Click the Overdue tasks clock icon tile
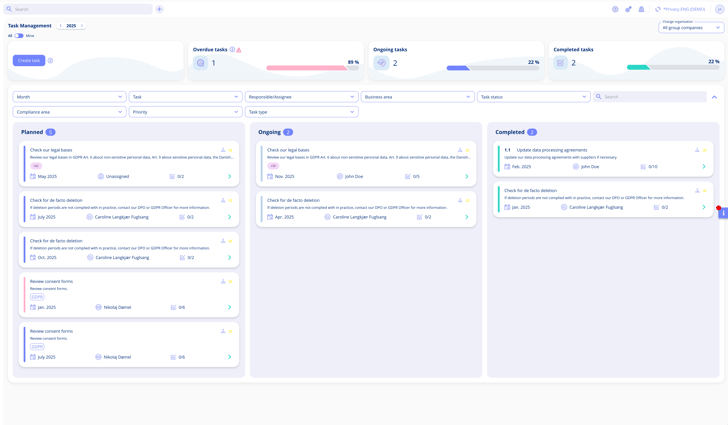Image resolution: width=728 pixels, height=425 pixels. 201,63
